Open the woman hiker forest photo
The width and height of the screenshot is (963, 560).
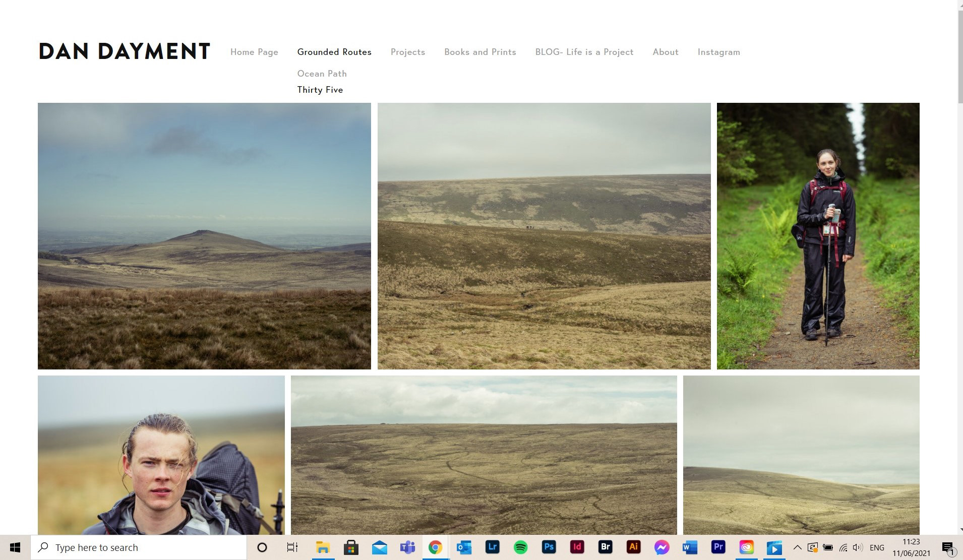818,236
